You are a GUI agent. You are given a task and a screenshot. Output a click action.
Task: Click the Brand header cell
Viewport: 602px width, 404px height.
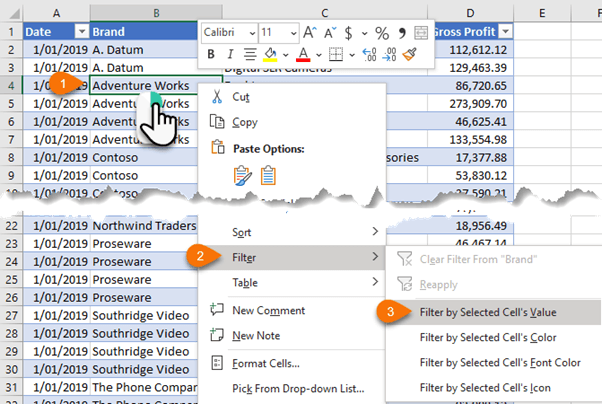click(x=144, y=31)
